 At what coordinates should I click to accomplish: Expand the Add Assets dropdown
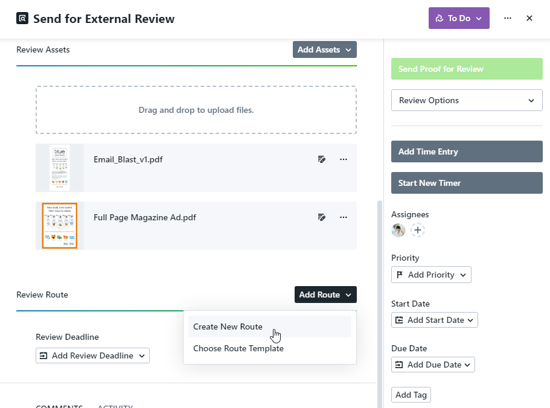click(325, 49)
